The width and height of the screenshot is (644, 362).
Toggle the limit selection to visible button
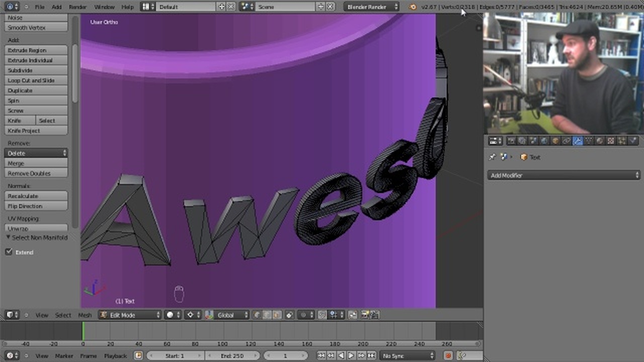pyautogui.click(x=290, y=315)
